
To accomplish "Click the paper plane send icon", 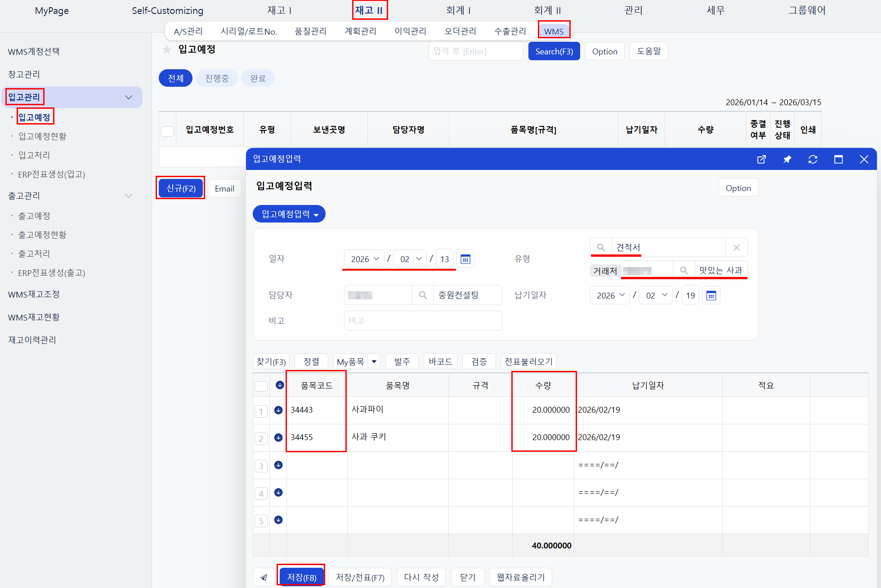I will coord(264,577).
